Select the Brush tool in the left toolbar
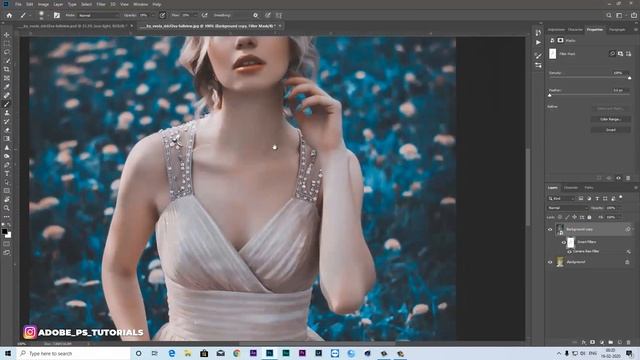640x360 pixels. point(7,104)
